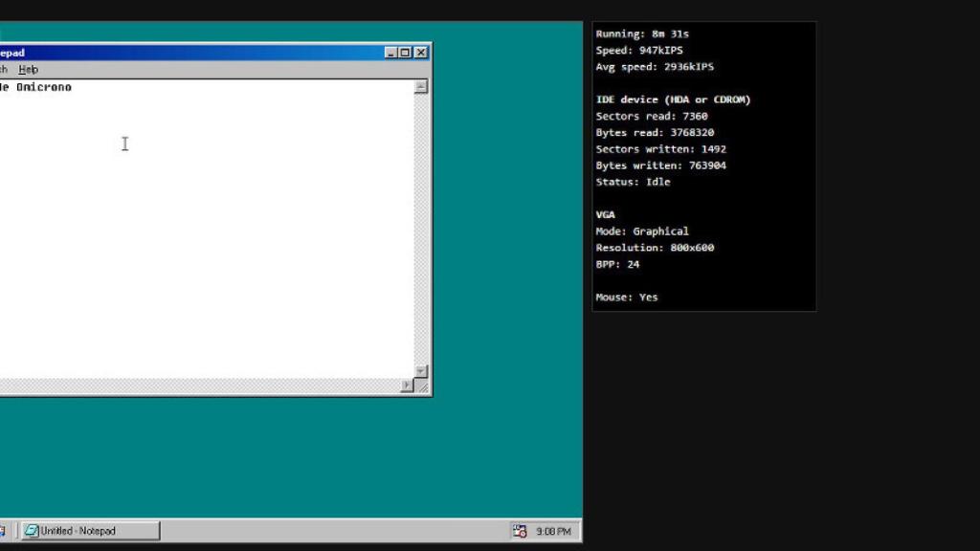The image size is (980, 551).
Task: Click the "Status: Idle" line in the emulator stats
Action: pyautogui.click(x=633, y=182)
